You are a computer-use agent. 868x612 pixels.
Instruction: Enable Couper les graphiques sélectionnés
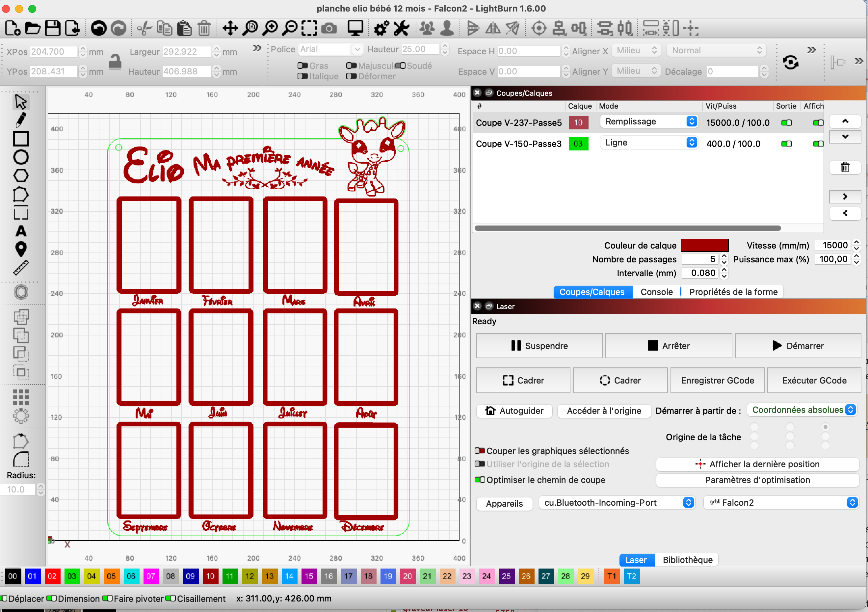480,451
